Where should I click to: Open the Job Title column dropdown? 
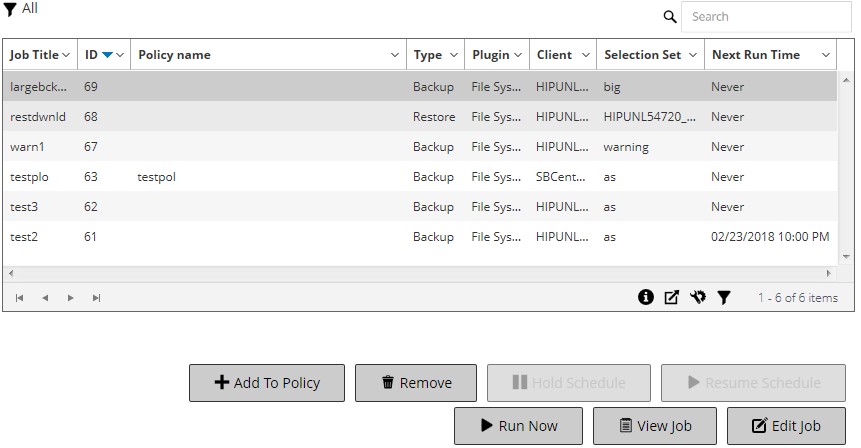[66, 55]
